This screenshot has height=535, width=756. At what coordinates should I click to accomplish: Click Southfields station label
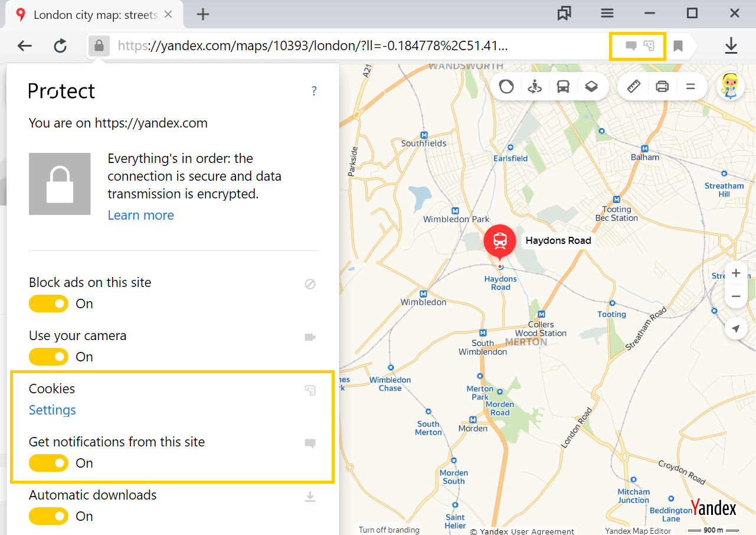pos(424,143)
